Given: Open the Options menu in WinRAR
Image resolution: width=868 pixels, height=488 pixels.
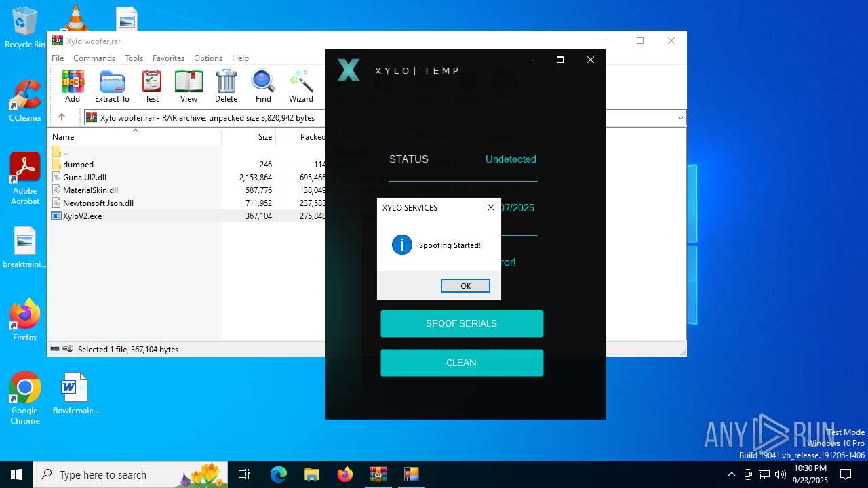Looking at the screenshot, I should pos(208,58).
